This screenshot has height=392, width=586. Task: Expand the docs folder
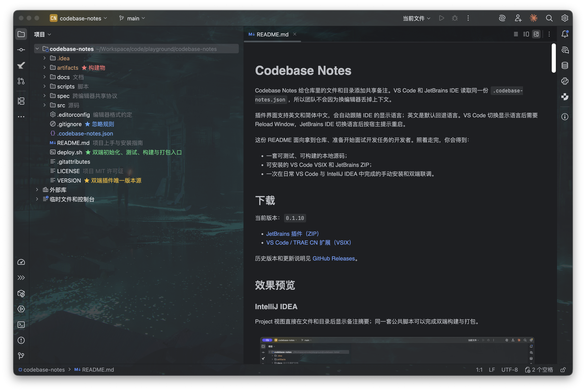[45, 77]
